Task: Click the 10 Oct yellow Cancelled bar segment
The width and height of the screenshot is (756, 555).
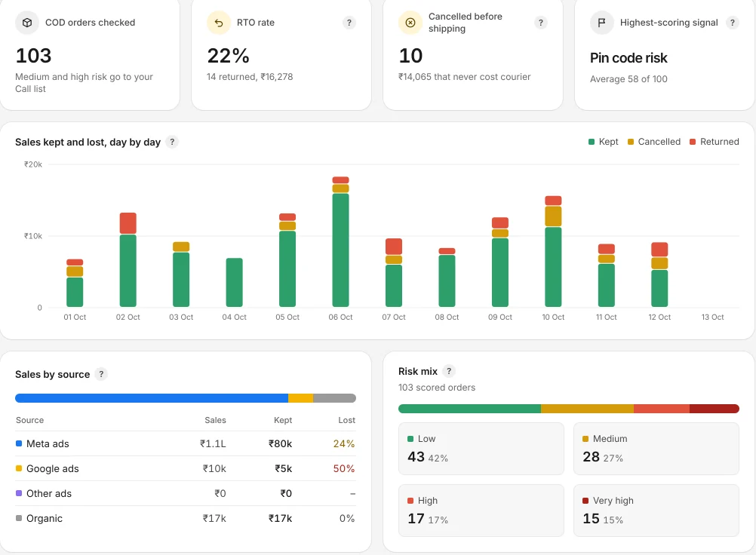Action: click(553, 216)
